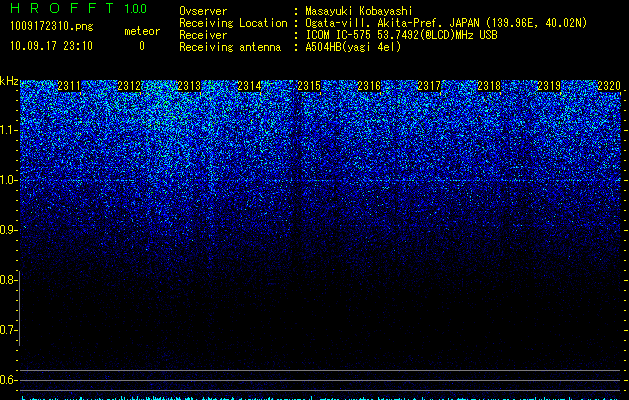Click the 2313 time marker
This screenshot has width=629, height=400.
[189, 86]
